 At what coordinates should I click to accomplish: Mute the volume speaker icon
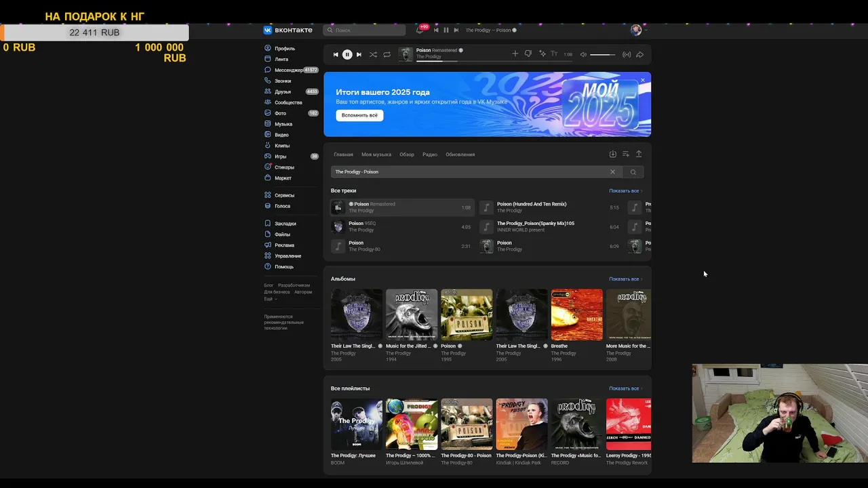point(583,54)
